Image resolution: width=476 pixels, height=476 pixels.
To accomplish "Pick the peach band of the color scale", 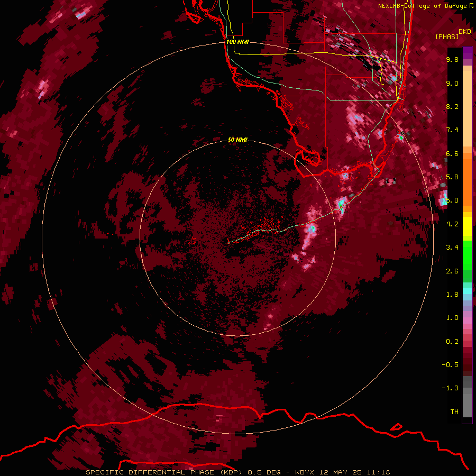I will 467,108.
